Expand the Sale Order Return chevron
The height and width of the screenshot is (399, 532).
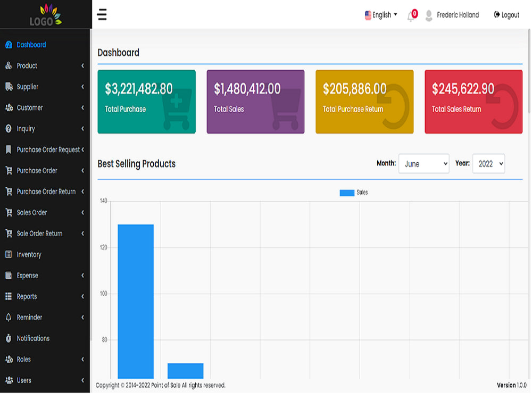point(82,234)
